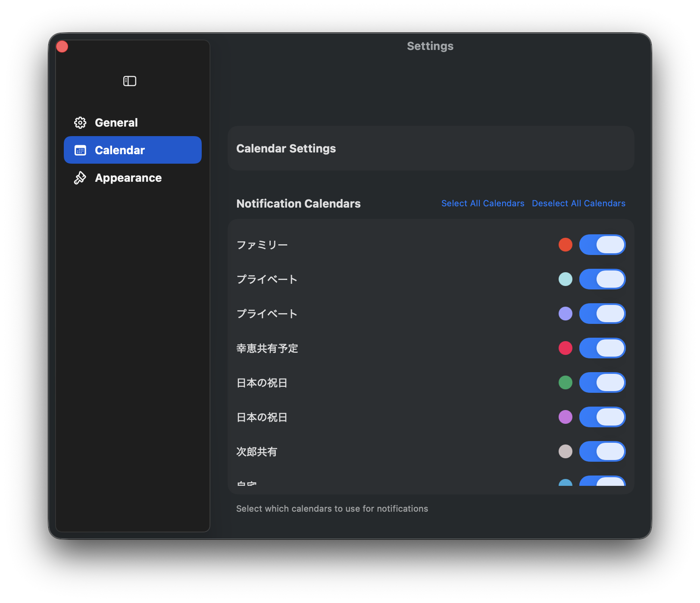The height and width of the screenshot is (603, 700).
Task: Click the purple dot beside the second 日本の祝日
Action: pos(565,417)
